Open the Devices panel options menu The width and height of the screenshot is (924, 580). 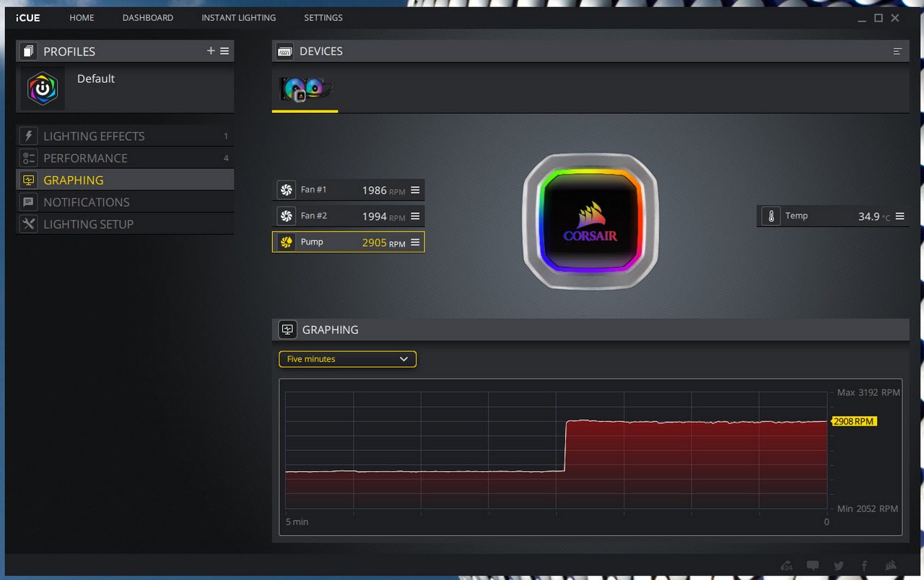[897, 51]
